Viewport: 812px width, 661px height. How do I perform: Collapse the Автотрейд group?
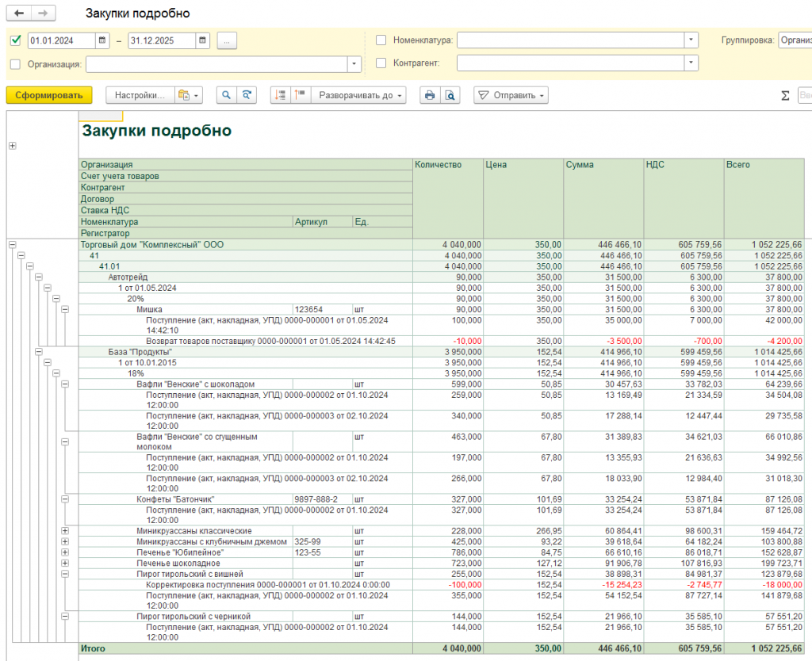coord(39,277)
